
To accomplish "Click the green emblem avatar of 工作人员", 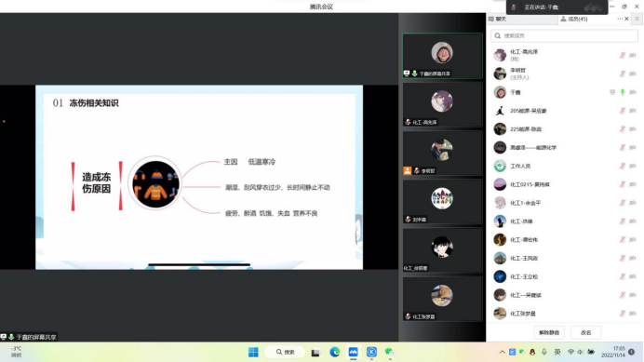I will 500,166.
